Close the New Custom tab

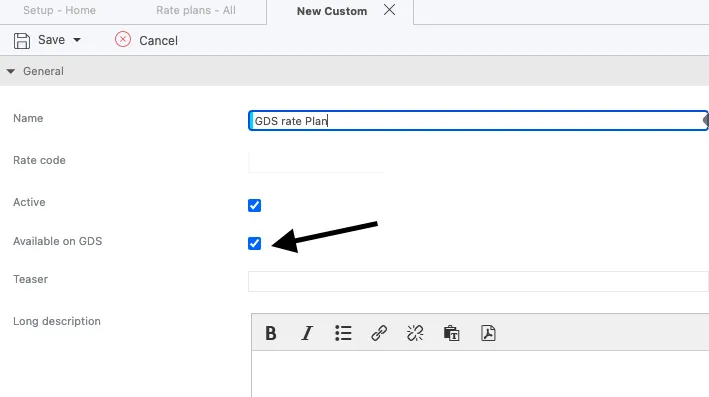point(389,10)
